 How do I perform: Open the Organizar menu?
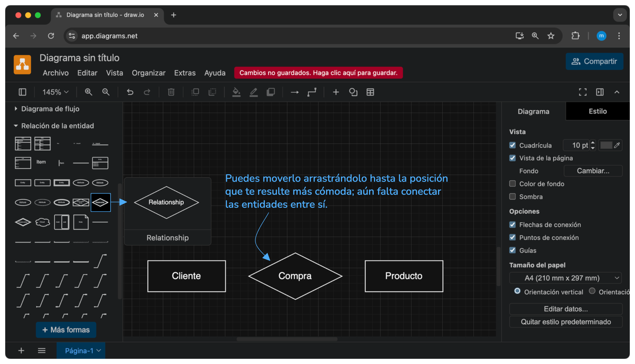149,73
